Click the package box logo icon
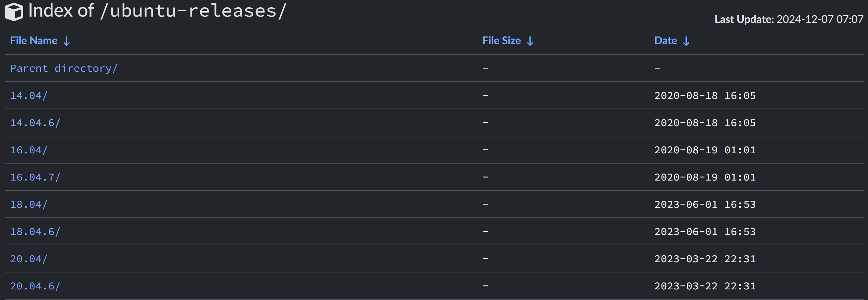 point(14,12)
